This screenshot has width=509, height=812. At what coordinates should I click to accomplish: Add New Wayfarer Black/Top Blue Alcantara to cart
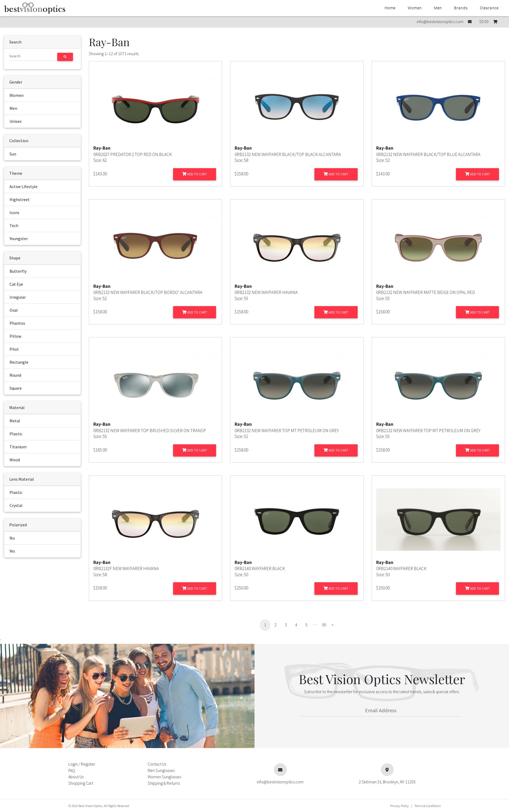tap(477, 174)
